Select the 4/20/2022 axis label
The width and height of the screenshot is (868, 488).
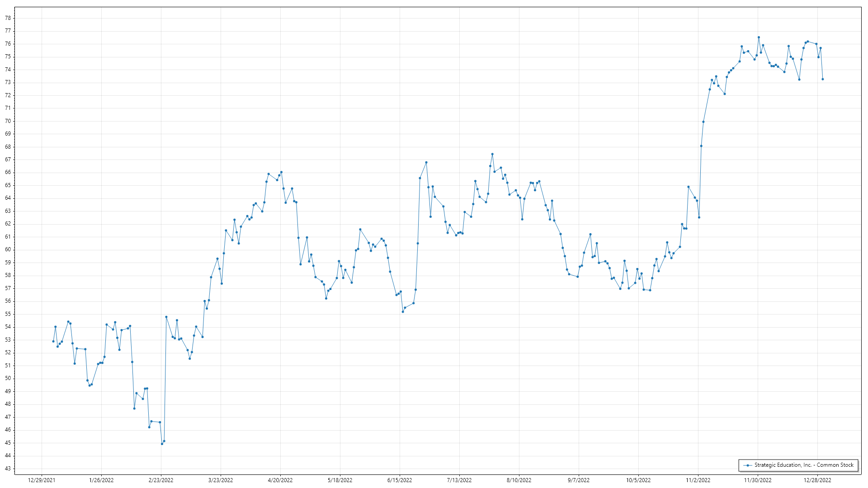[x=280, y=480]
